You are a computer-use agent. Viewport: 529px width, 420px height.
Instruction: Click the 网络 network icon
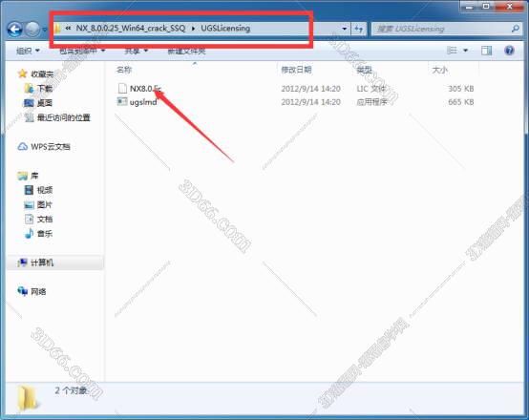point(23,291)
